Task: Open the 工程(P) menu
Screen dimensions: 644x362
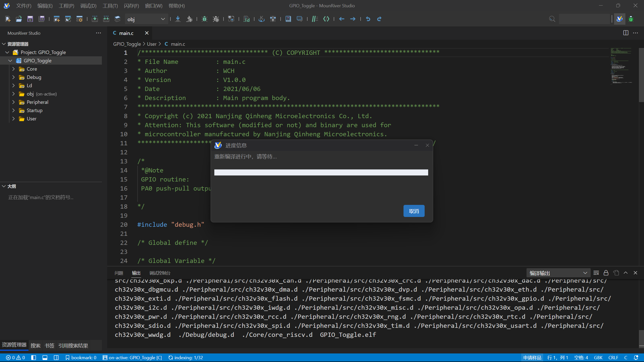Action: [66, 6]
